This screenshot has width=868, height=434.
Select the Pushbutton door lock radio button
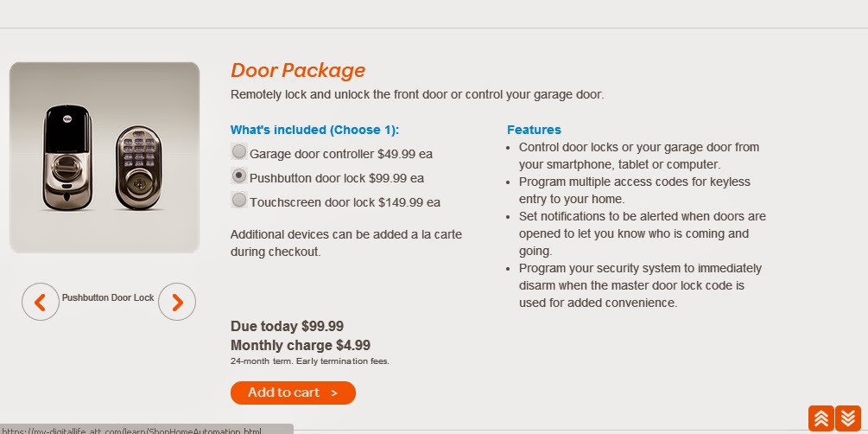(239, 176)
